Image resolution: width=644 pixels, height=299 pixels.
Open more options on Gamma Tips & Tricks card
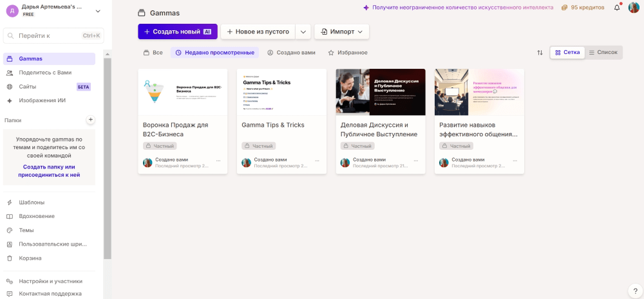(x=317, y=161)
